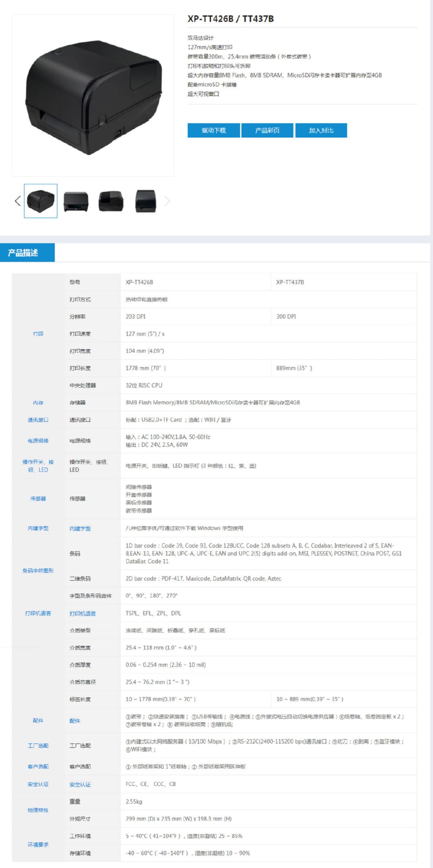Click the main printer product image
Image resolution: width=433 pixels, height=868 pixels.
(x=93, y=96)
